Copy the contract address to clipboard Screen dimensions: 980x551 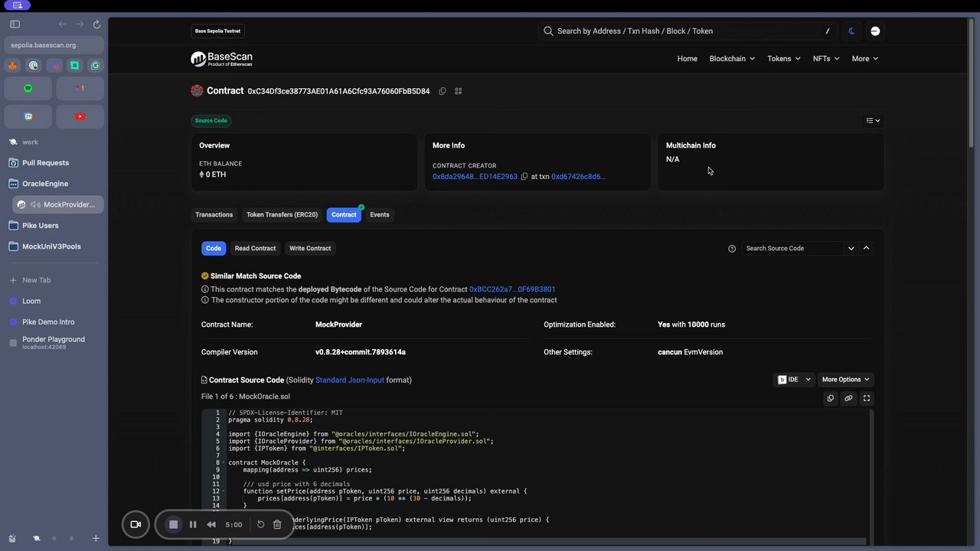[x=443, y=91]
